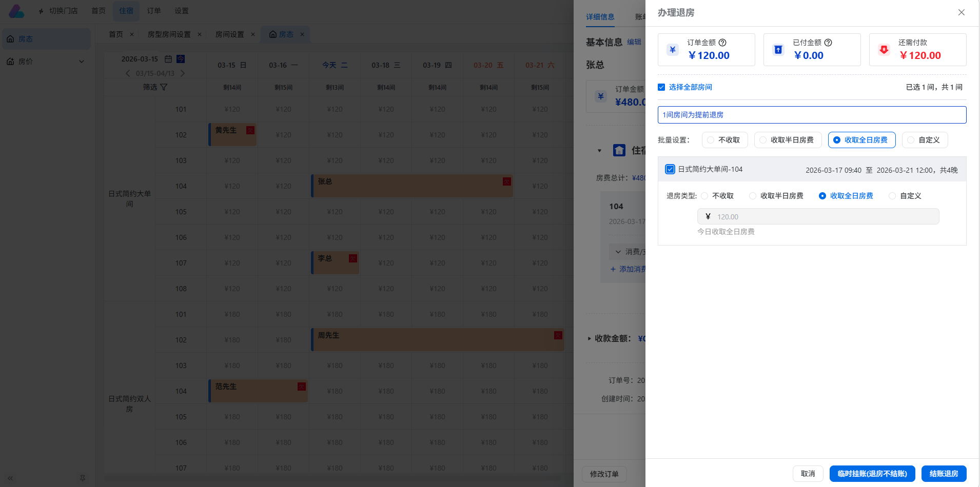Click the help icon beside 订单金额
980x487 pixels.
tap(723, 43)
